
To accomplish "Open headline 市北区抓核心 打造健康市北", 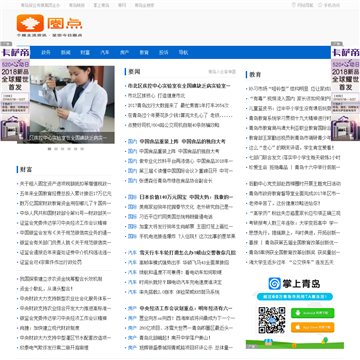I will (156, 96).
